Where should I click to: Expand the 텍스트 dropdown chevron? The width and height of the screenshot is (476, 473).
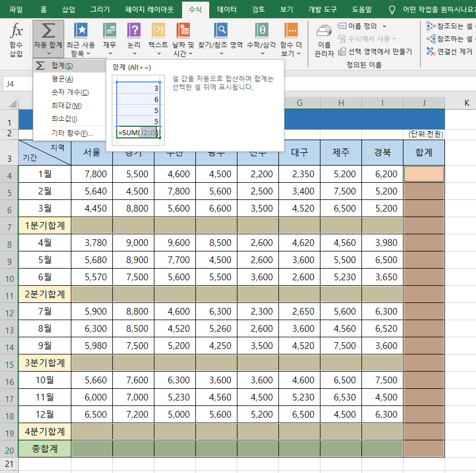159,54
